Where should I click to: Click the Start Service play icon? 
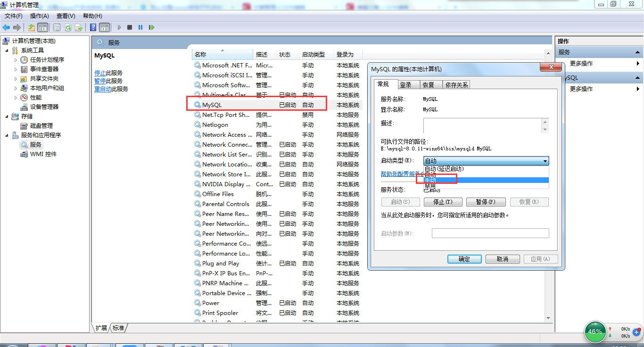point(119,27)
